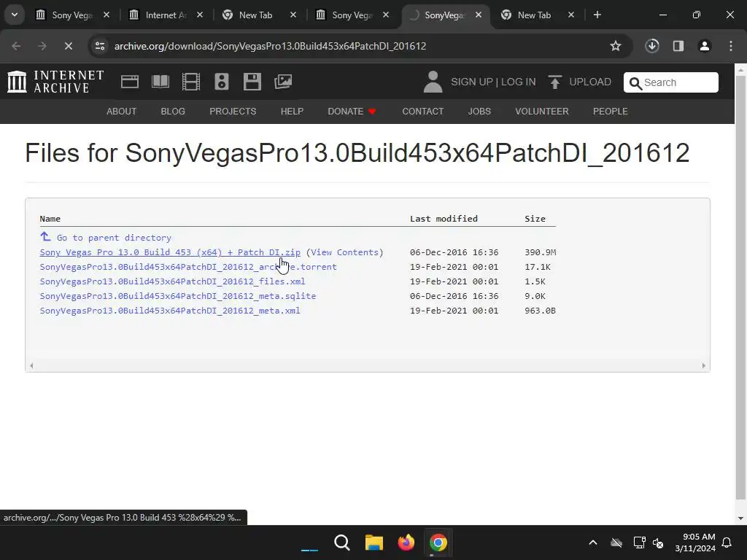Viewport: 747px width, 560px height.
Task: Open the VOLUNTEER menu item
Action: [x=542, y=112]
